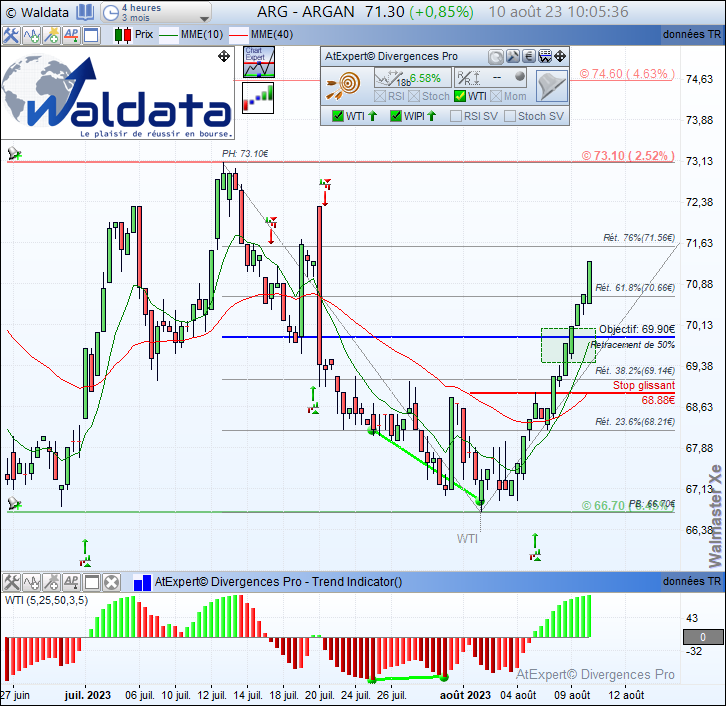Enable the Stoch SV checkbox

[x=510, y=116]
